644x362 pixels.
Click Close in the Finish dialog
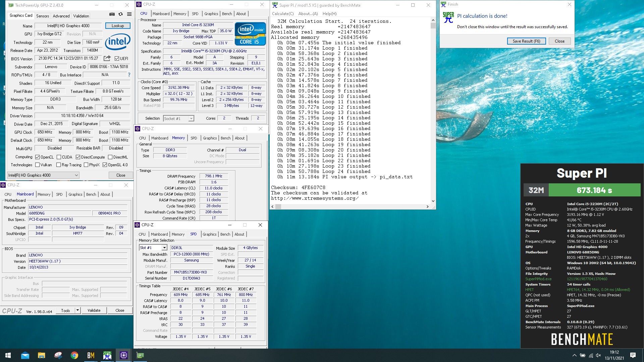coord(559,41)
